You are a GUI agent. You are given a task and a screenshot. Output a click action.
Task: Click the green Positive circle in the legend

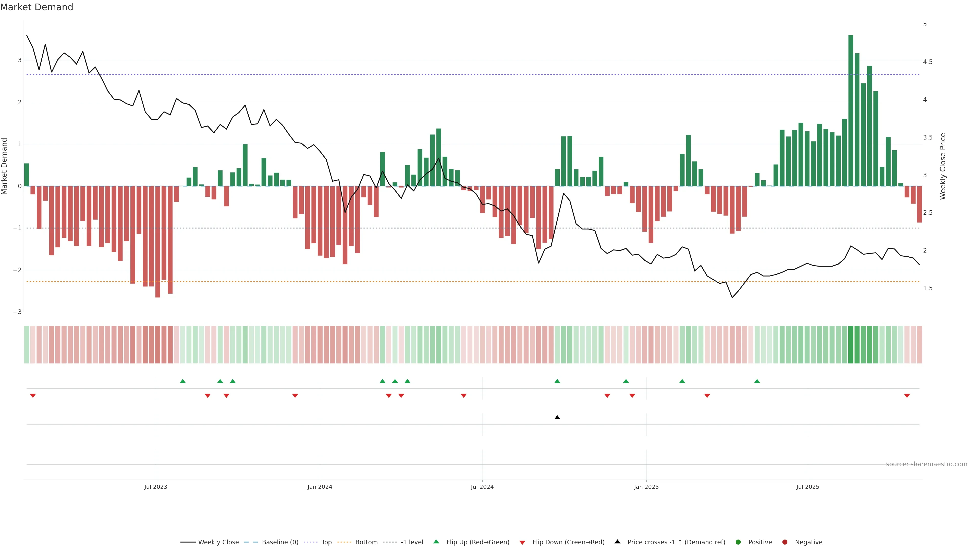(738, 542)
